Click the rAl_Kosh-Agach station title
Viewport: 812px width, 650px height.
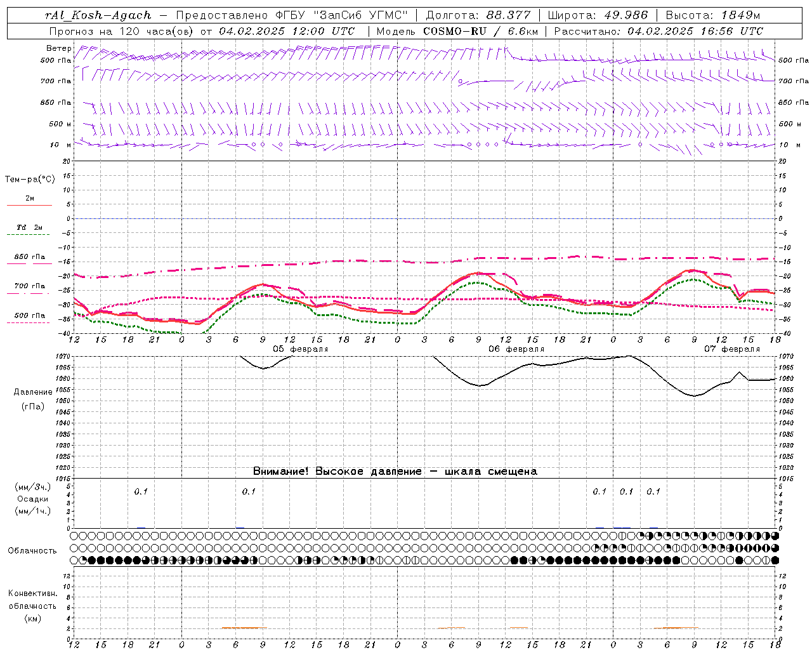98,15
